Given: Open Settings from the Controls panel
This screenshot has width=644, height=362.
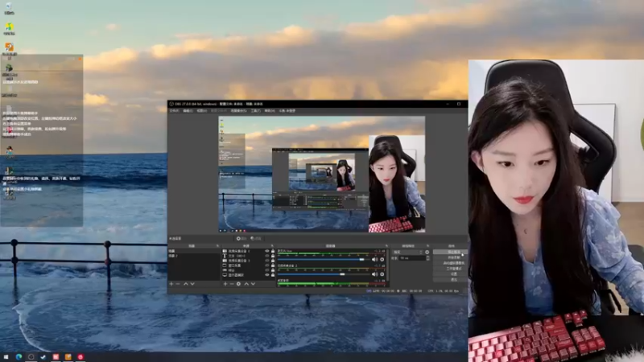Looking at the screenshot, I should click(451, 274).
